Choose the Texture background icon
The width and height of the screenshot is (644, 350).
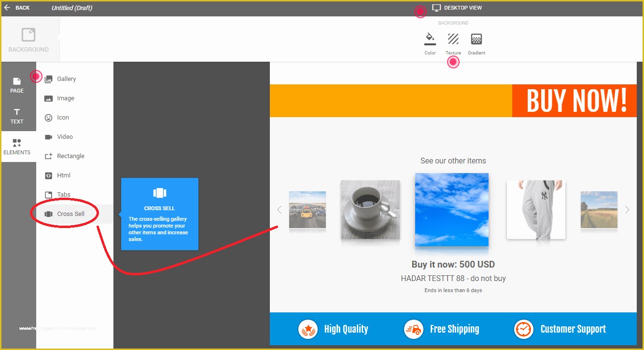click(453, 39)
